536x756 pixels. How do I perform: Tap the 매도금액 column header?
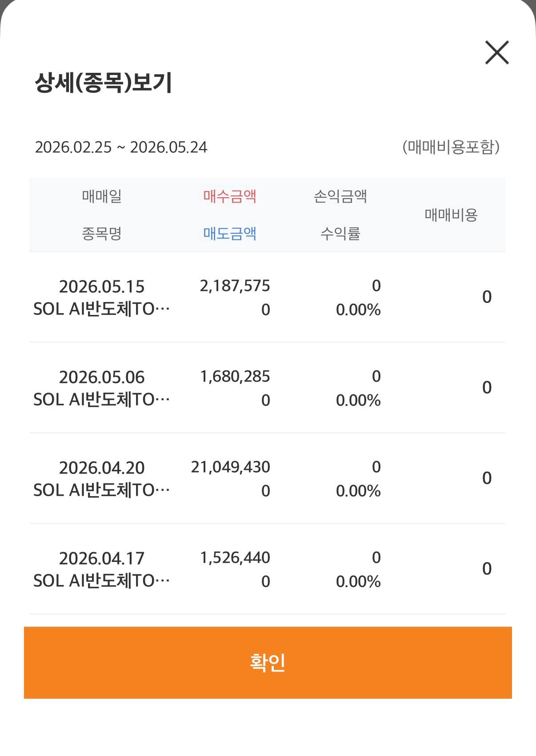click(x=230, y=233)
